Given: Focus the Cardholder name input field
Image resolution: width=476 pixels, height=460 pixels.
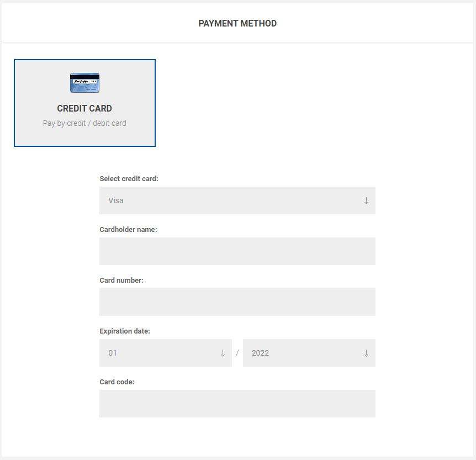Looking at the screenshot, I should click(x=237, y=251).
